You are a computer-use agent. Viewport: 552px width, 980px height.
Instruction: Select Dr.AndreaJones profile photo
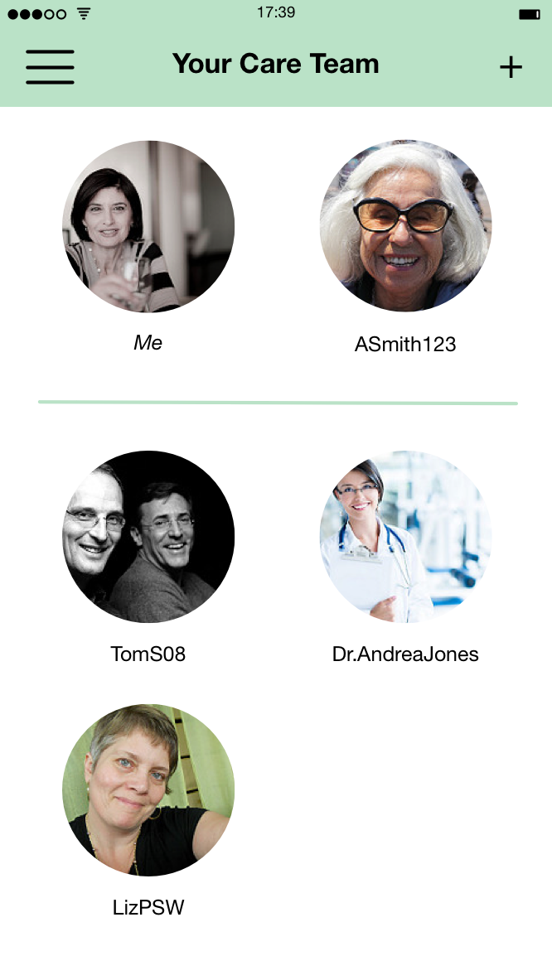point(406,536)
